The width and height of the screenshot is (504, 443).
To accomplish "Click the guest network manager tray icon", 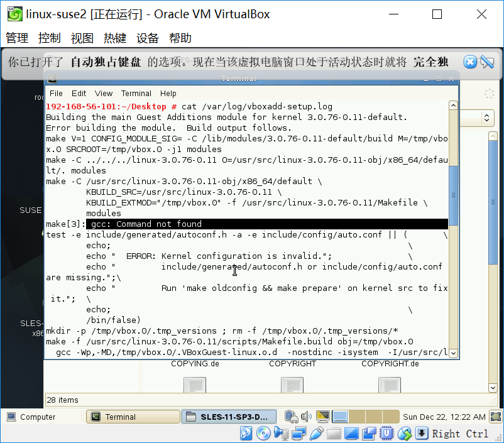I will click(x=291, y=417).
